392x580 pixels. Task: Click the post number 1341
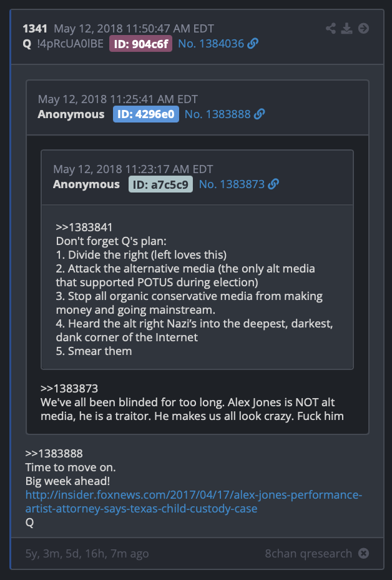point(35,29)
